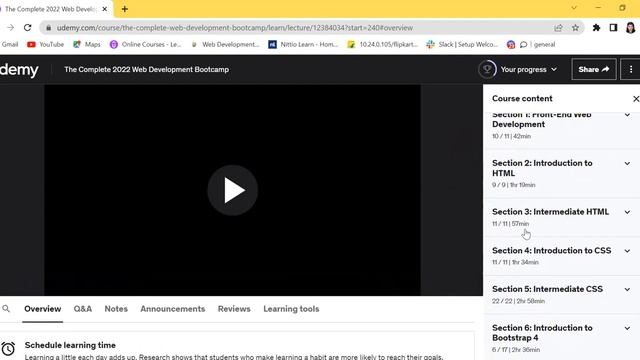Close the Complete 2022 Web Development tab
The width and height of the screenshot is (640, 360).
pyautogui.click(x=104, y=9)
